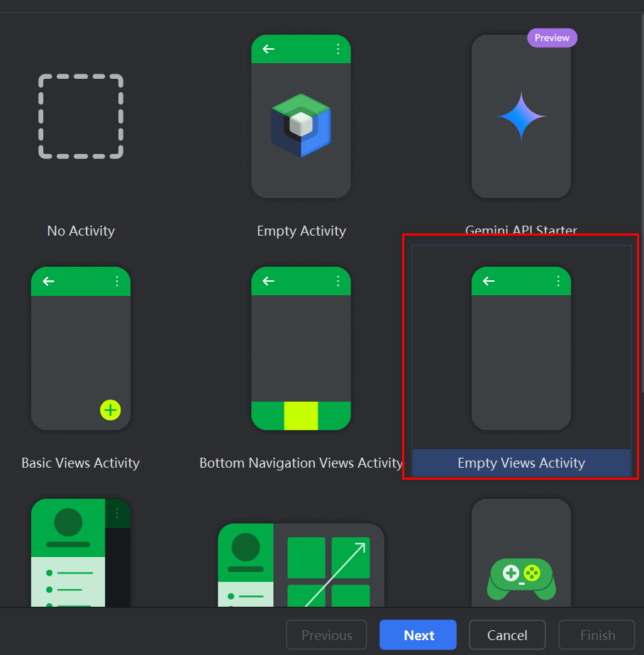The height and width of the screenshot is (655, 644).
Task: Click the disabled Previous button
Action: point(327,635)
